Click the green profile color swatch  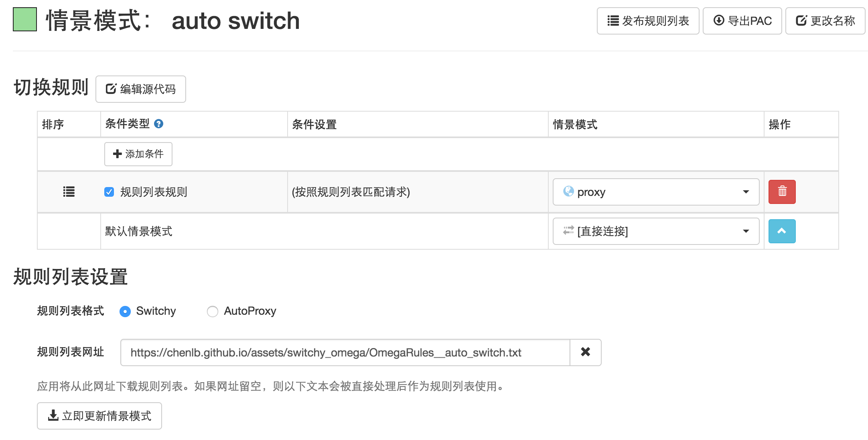[x=25, y=19]
